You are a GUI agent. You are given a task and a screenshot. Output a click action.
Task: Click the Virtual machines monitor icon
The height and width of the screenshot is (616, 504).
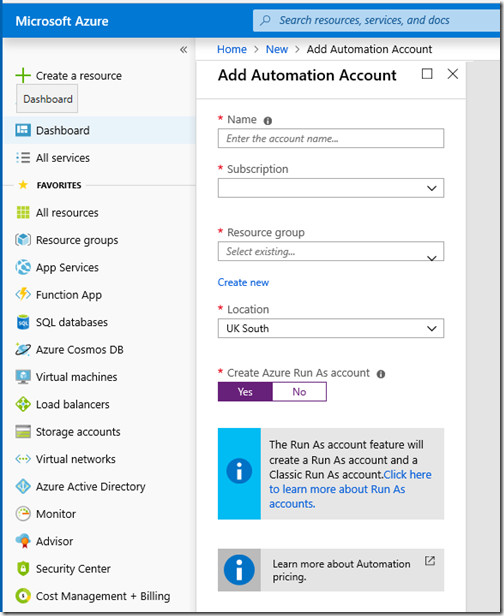tap(23, 377)
